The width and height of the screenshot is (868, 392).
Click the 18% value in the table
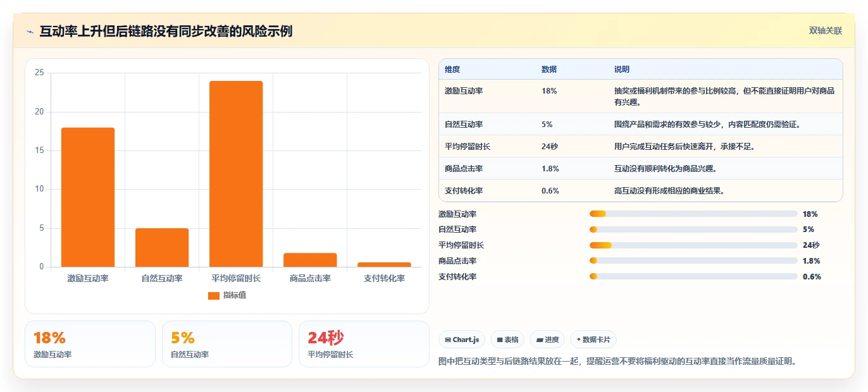(549, 91)
